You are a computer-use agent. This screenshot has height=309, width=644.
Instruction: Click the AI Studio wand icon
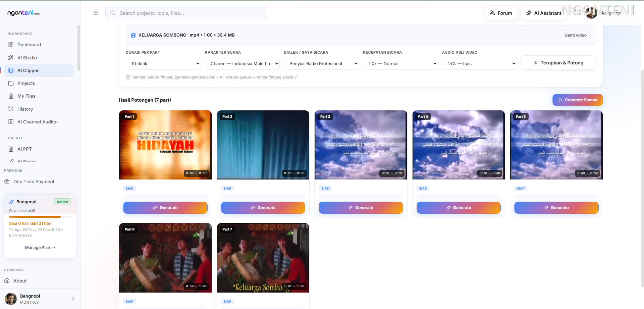(x=11, y=58)
